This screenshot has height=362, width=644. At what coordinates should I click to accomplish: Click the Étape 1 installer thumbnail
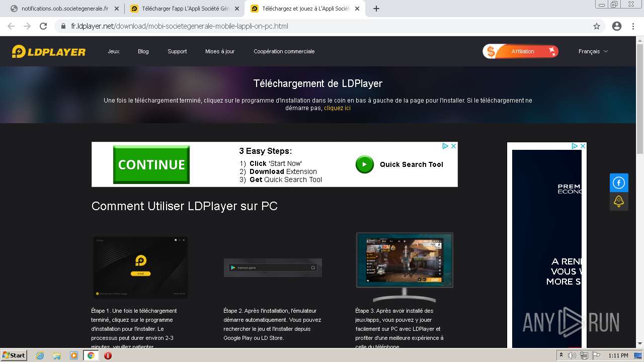pos(140,267)
